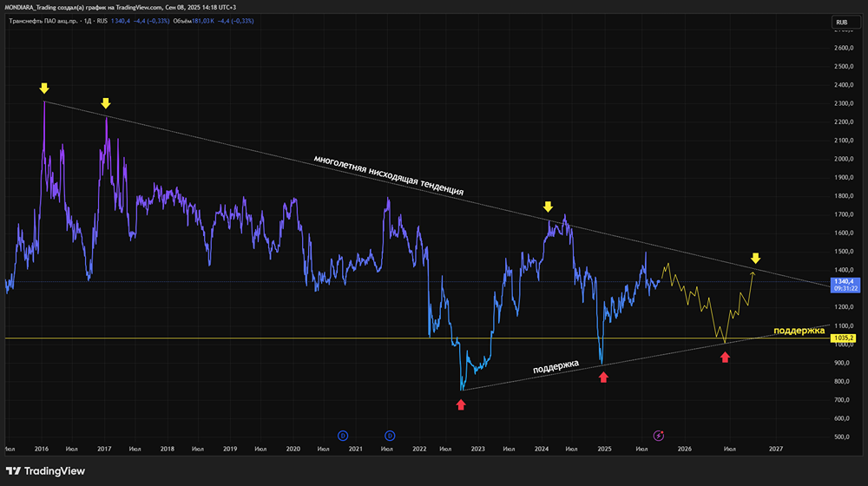The width and height of the screenshot is (868, 486).
Task: Click the 2024 year label on the time axis
Action: [x=542, y=449]
